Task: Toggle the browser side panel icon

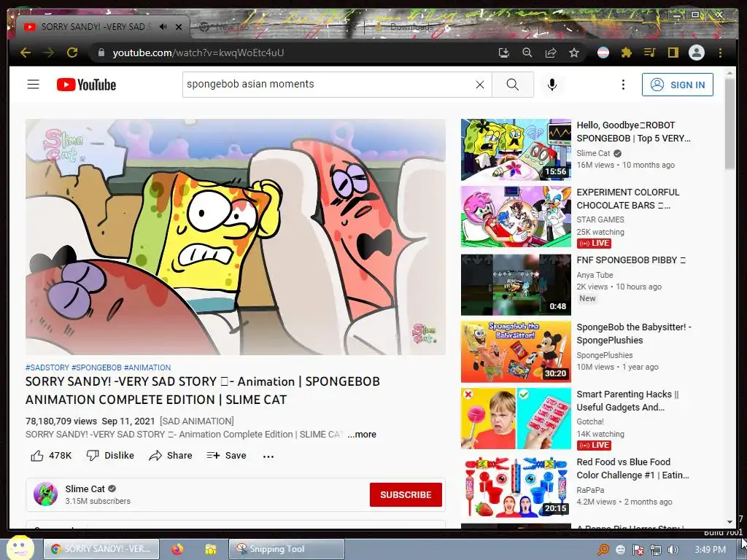Action: [673, 52]
